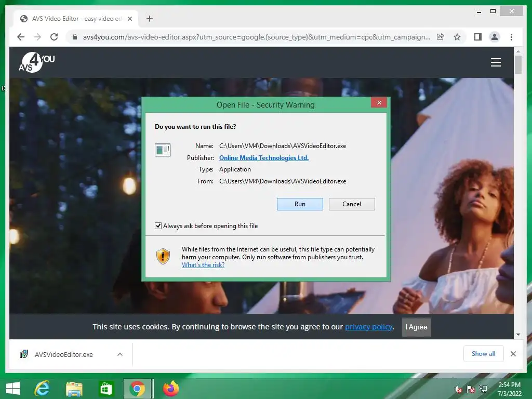Click the "Do you want to run this file?" text
Viewport: 532px width, 399px height.
click(195, 127)
